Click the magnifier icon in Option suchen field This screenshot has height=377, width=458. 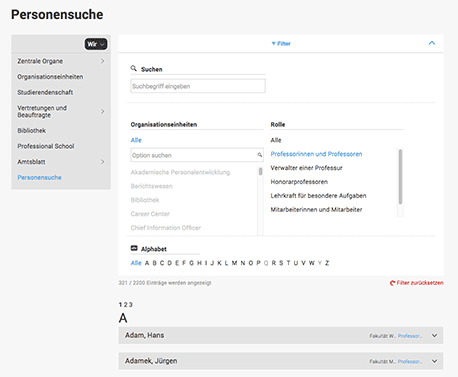click(x=259, y=155)
